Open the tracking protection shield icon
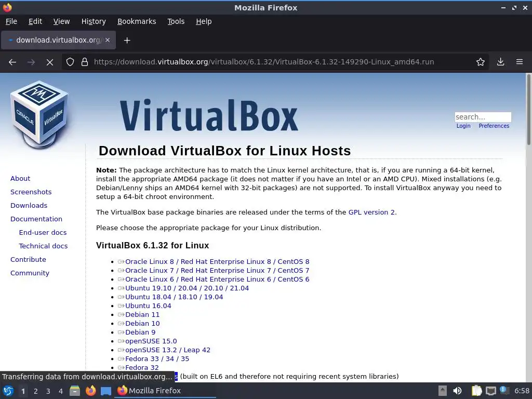 (70, 62)
